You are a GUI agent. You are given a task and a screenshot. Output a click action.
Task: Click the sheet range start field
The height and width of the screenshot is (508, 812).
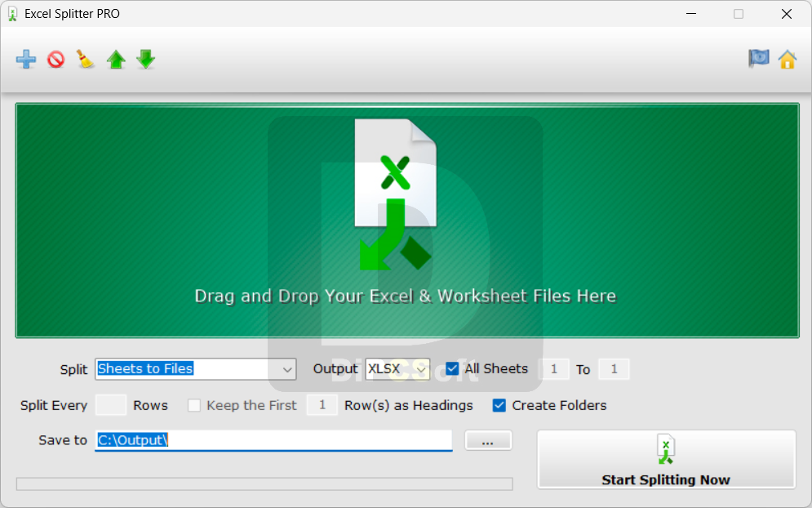click(x=554, y=369)
